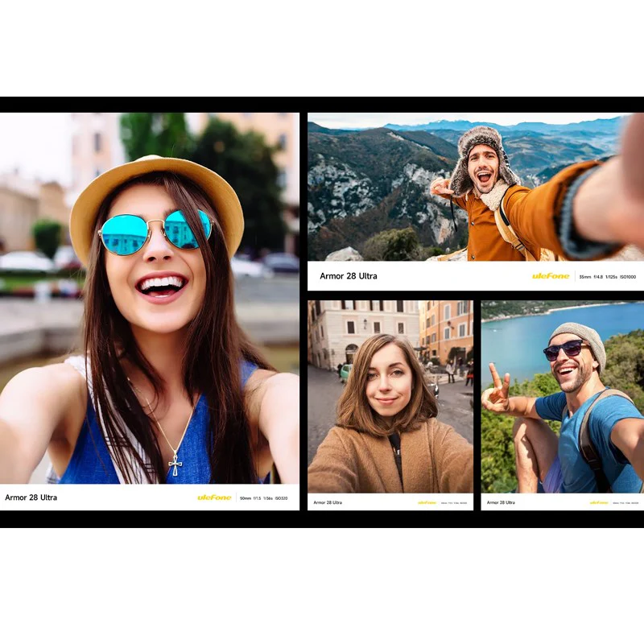Click Armor 28 Ultra label under sun-hat photo
Image resolution: width=644 pixels, height=644 pixels.
31,497
